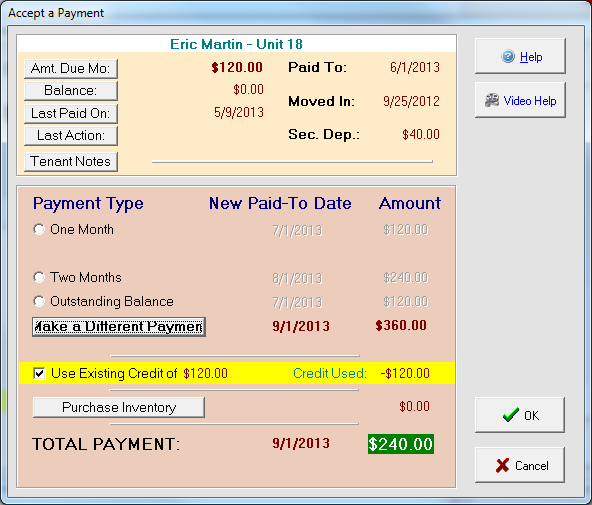Open the Help link text
This screenshot has height=505, width=592.
531,57
